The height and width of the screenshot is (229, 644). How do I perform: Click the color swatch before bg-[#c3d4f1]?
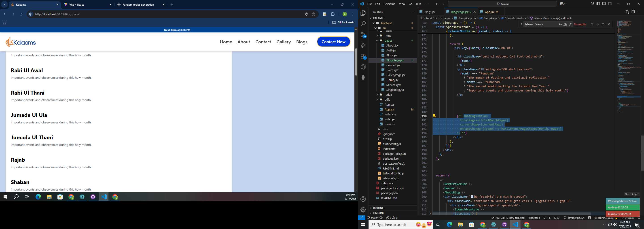tap(472, 197)
